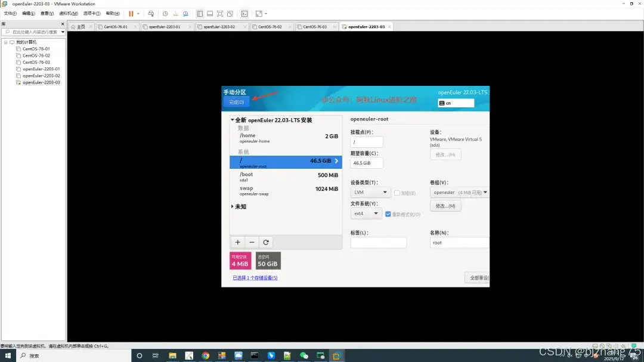
Task: Switch to the CentOS-76-01 tab
Action: [x=116, y=27]
